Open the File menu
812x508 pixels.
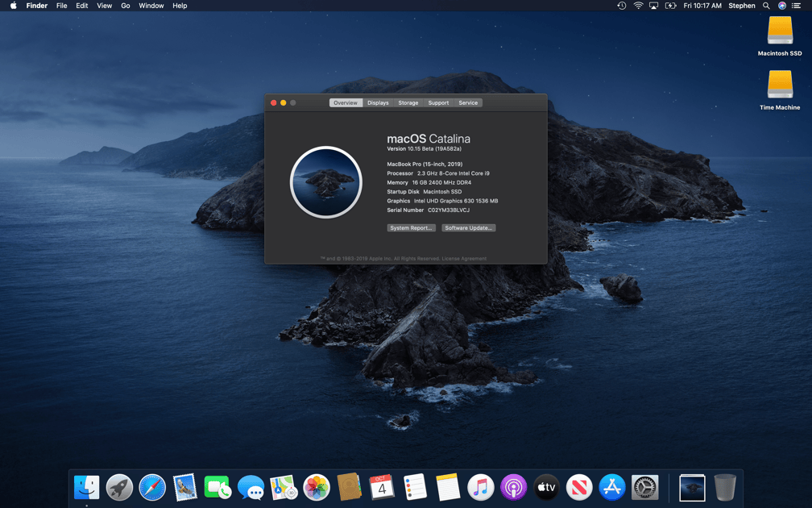click(x=61, y=6)
